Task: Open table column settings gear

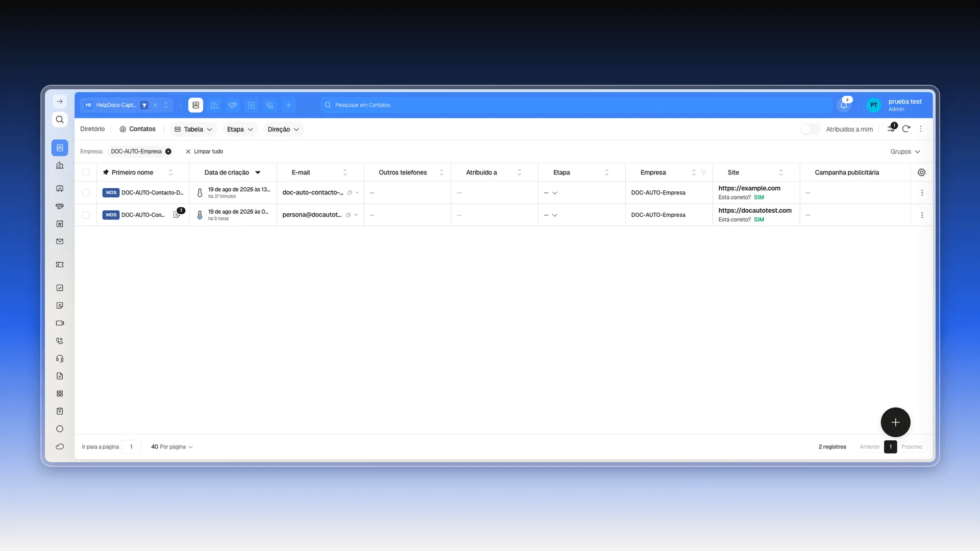Action: (x=922, y=172)
